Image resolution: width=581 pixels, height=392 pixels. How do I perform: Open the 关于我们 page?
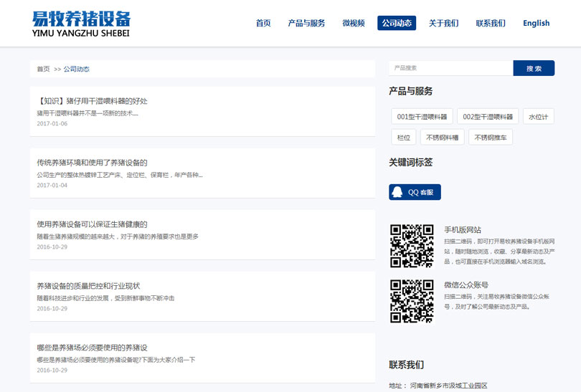pos(443,23)
